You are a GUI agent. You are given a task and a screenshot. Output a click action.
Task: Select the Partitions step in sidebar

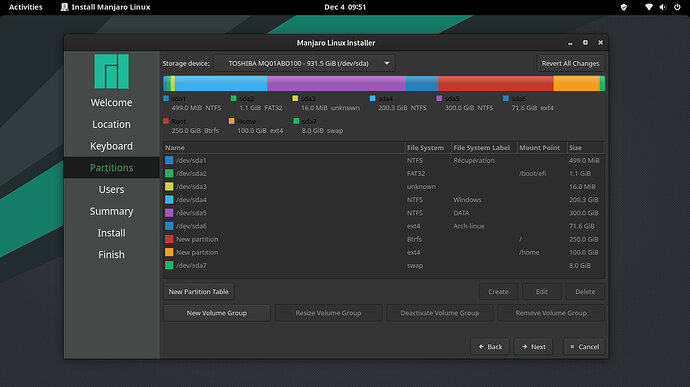pos(111,168)
